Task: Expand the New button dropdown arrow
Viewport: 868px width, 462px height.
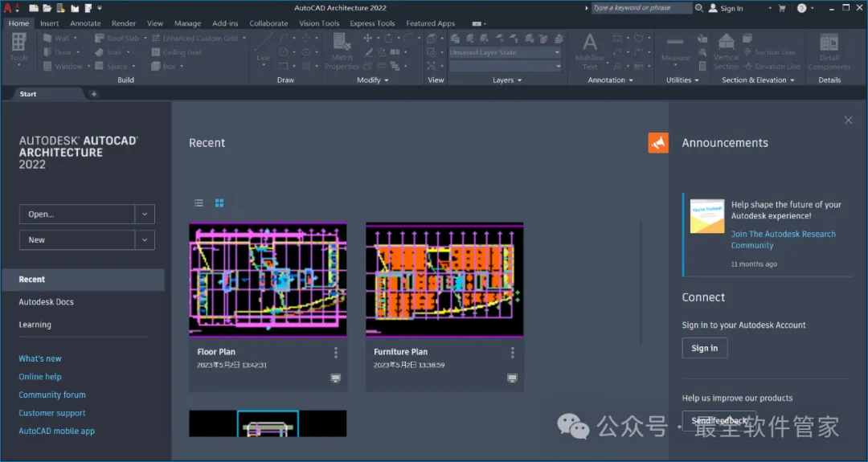Action: 145,240
